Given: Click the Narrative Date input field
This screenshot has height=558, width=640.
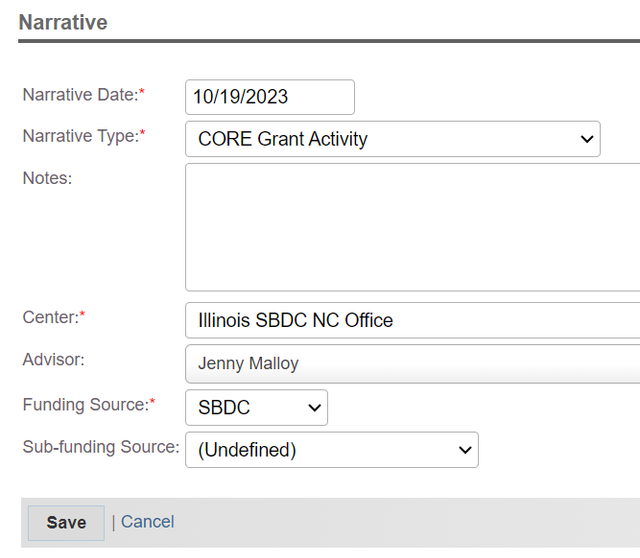Looking at the screenshot, I should tap(270, 97).
